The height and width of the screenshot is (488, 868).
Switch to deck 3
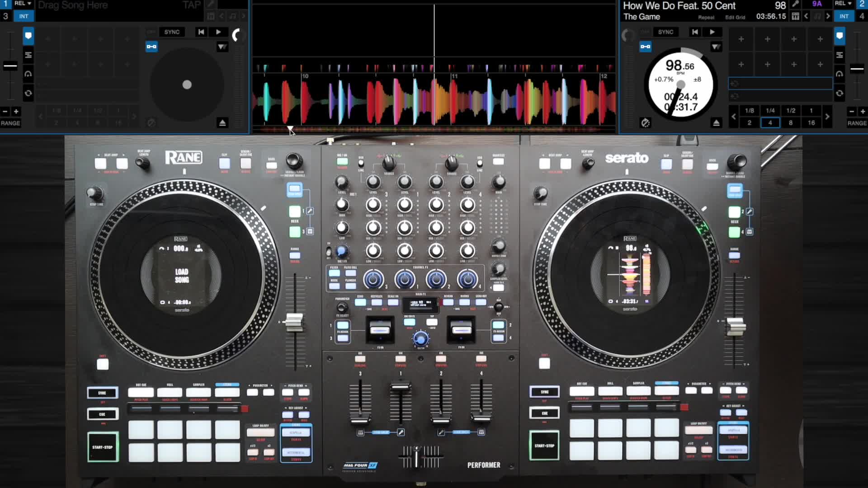5,16
